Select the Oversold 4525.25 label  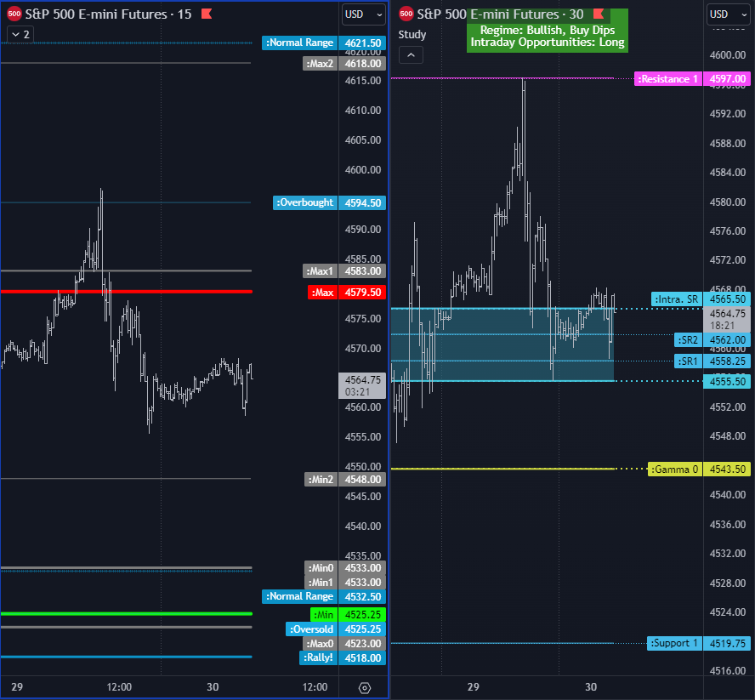tap(336, 629)
